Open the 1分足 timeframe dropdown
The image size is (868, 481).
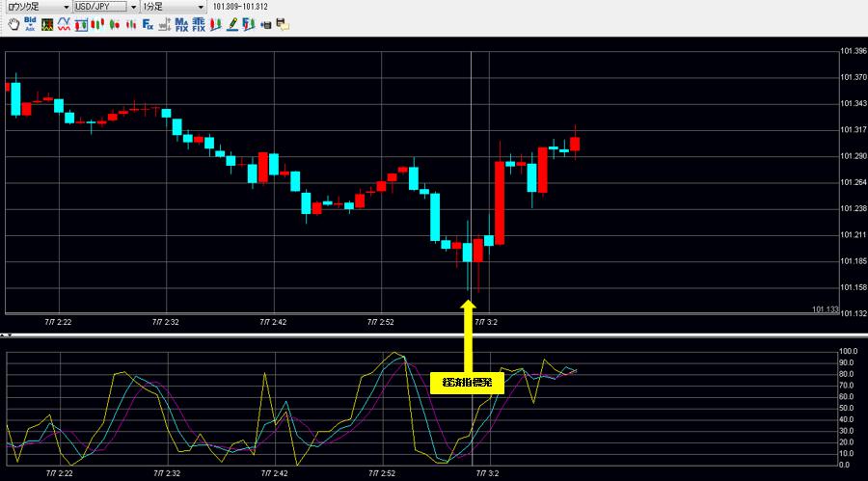click(201, 7)
